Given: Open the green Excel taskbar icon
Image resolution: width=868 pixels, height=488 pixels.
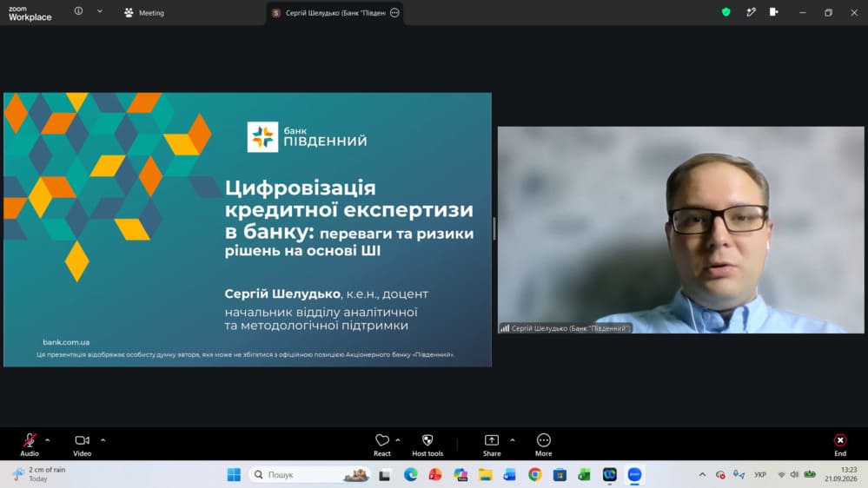Looking at the screenshot, I should [x=584, y=475].
